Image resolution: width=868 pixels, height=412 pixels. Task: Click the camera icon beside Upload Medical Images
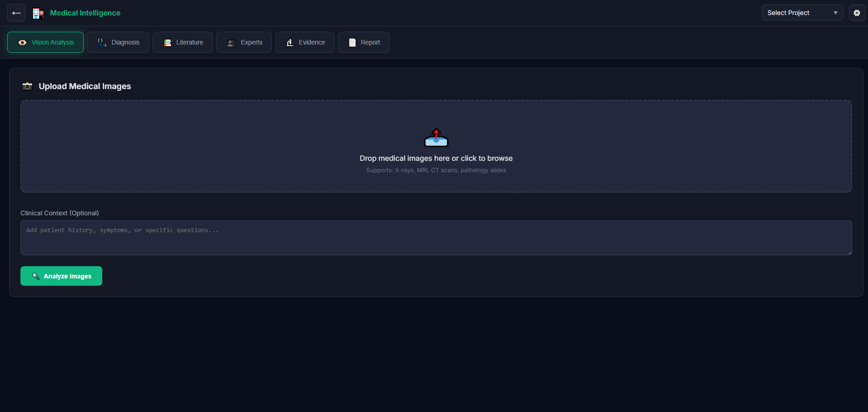tap(28, 86)
